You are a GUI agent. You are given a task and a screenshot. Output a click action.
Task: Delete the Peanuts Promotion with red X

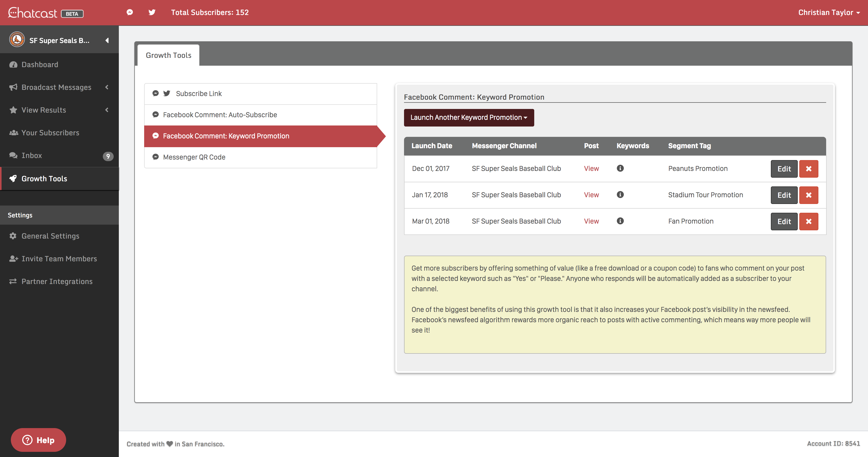[808, 169]
